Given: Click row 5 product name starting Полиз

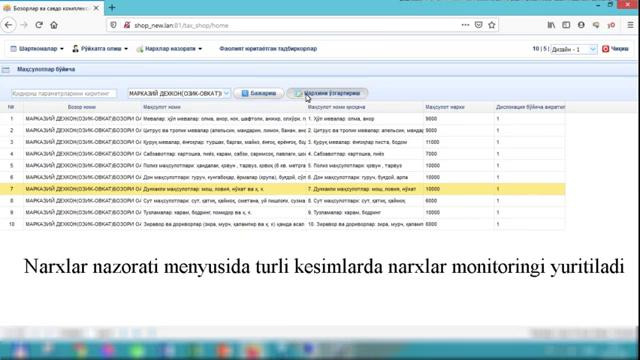Looking at the screenshot, I should (224, 166).
